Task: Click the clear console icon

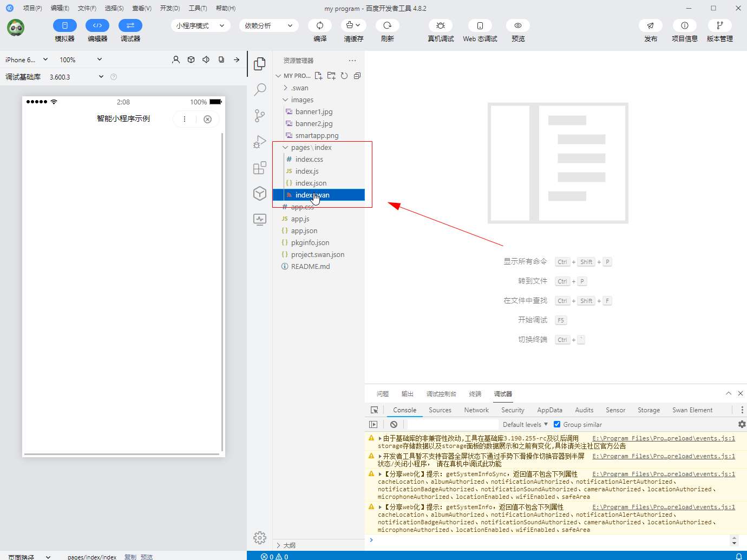Action: point(394,425)
